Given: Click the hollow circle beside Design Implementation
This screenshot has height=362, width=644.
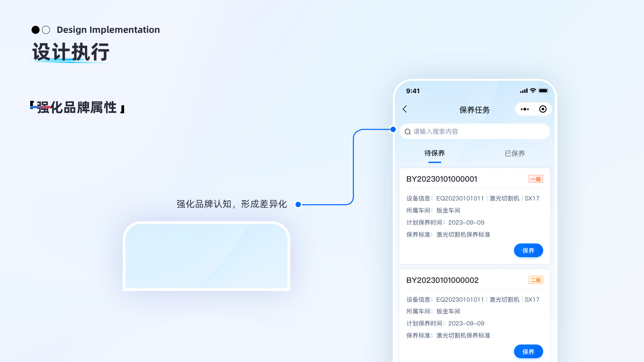Looking at the screenshot, I should 46,30.
